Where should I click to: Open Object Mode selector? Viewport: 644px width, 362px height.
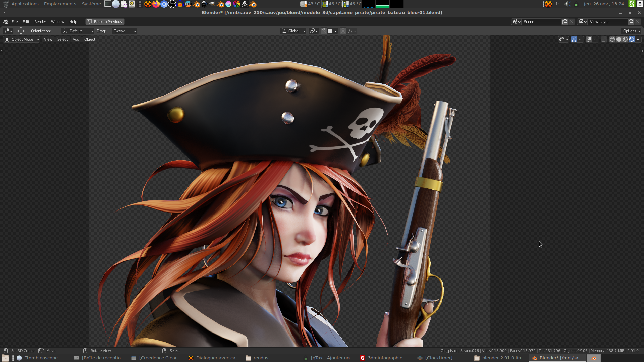pyautogui.click(x=22, y=39)
